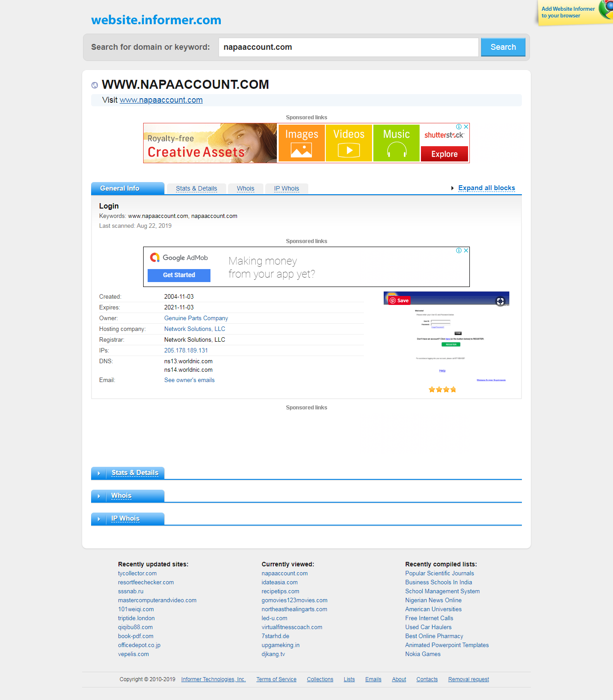Open officedepot.co.jp link
This screenshot has height=700, width=613.
139,645
